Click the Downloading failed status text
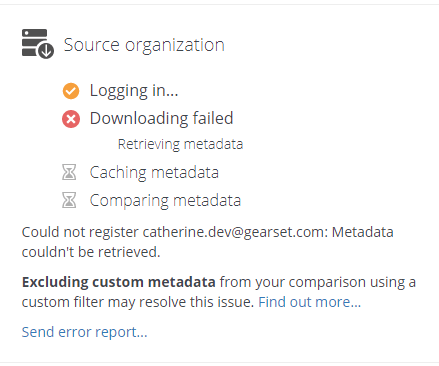Screen dimensions: 439x366 click(x=161, y=118)
